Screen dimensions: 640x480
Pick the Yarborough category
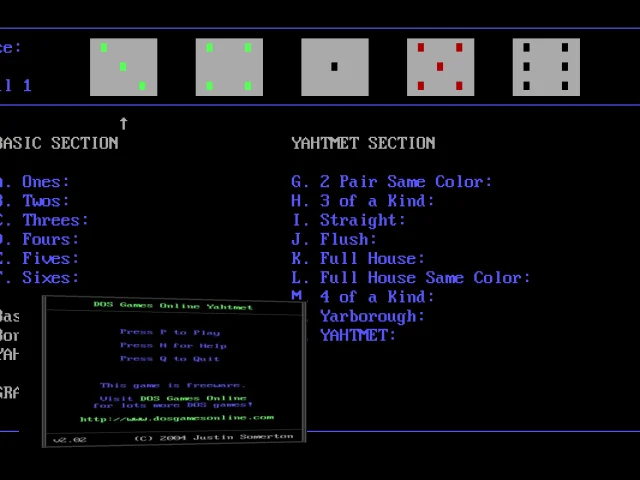[x=372, y=316]
